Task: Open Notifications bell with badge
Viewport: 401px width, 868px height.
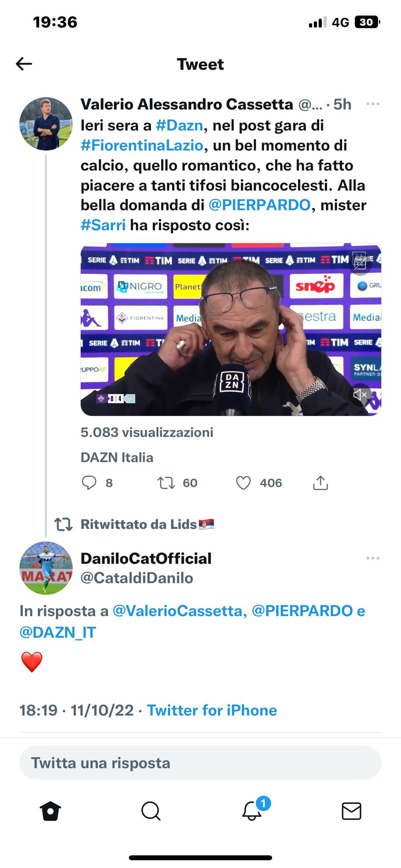Action: point(252,810)
